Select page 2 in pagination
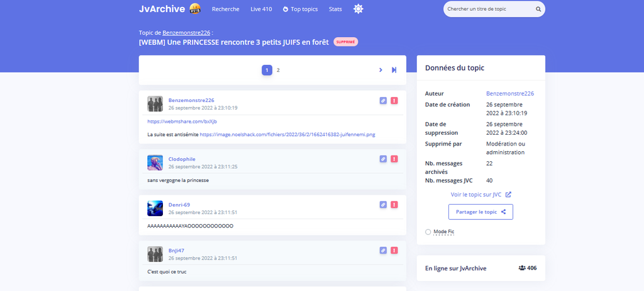The height and width of the screenshot is (291, 644). [x=278, y=70]
